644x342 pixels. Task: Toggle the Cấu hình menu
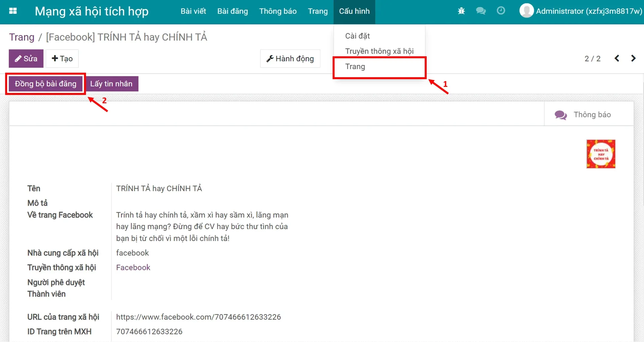pyautogui.click(x=354, y=11)
